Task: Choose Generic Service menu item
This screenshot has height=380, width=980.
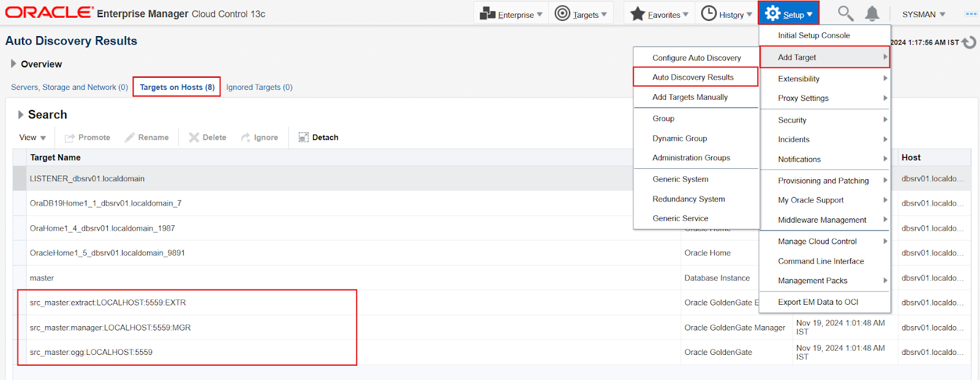Action: point(696,218)
